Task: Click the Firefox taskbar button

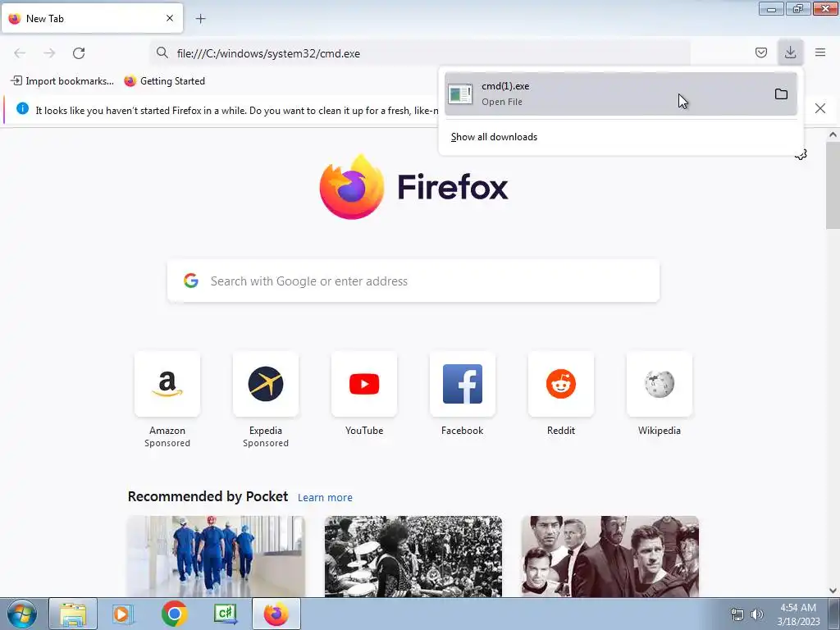Action: tap(276, 614)
